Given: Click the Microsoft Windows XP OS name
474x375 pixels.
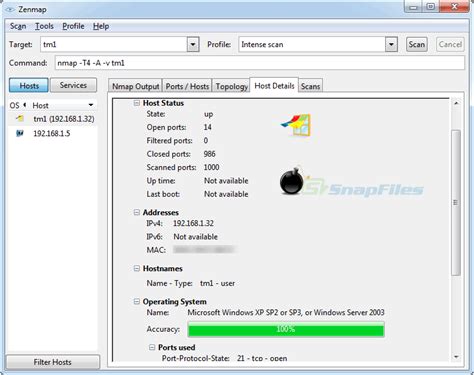Looking at the screenshot, I should point(286,312).
